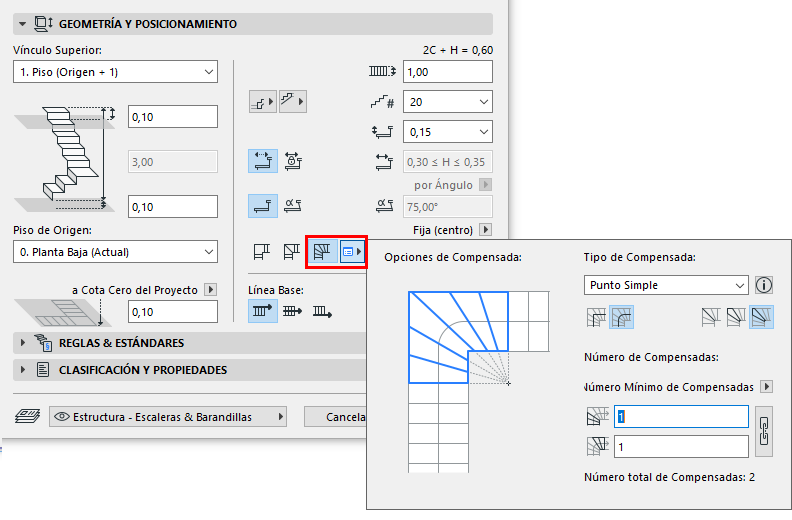The image size is (792, 520).
Task: Collapse the Geometría y Posicionamiento section
Action: point(22,24)
